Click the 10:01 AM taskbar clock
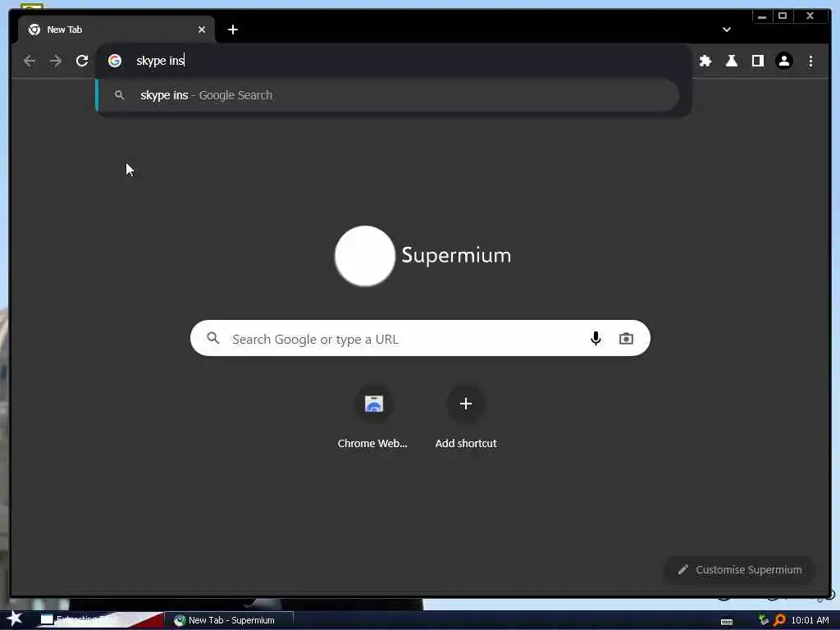Viewport: 840px width, 630px height. point(810,620)
